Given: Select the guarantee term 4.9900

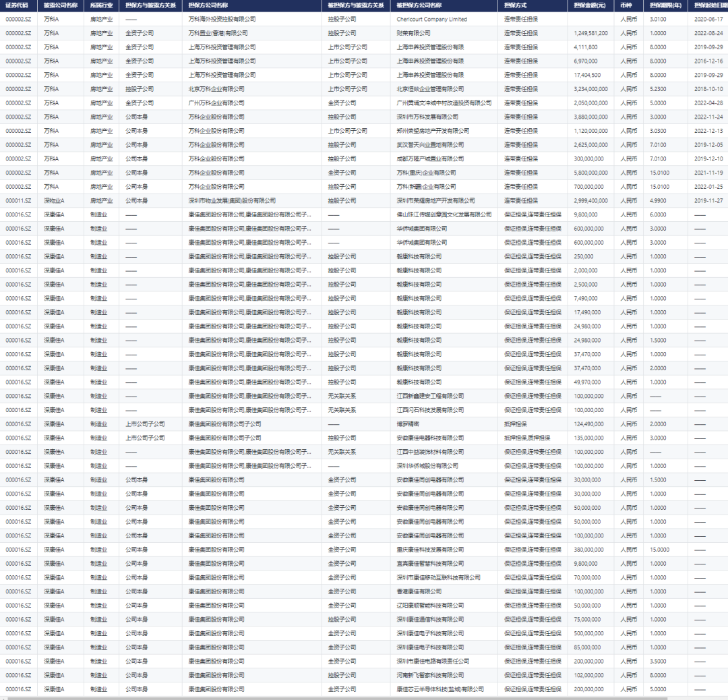Looking at the screenshot, I should tap(658, 201).
